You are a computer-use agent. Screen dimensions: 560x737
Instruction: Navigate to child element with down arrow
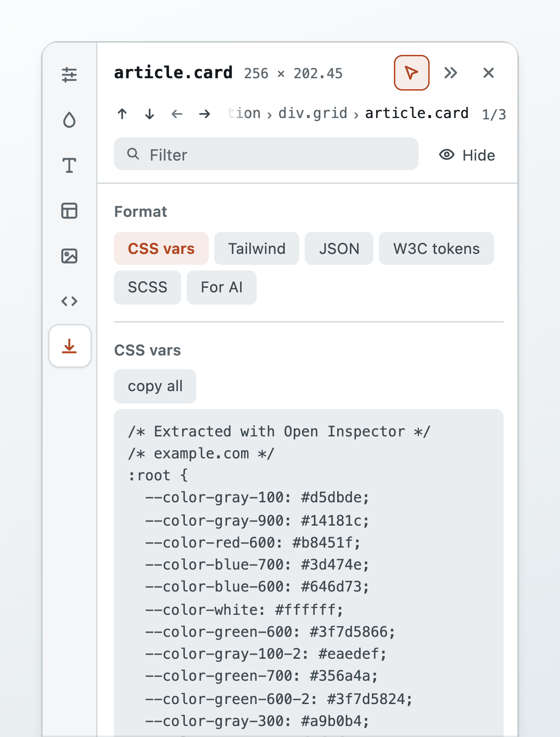pyautogui.click(x=150, y=113)
